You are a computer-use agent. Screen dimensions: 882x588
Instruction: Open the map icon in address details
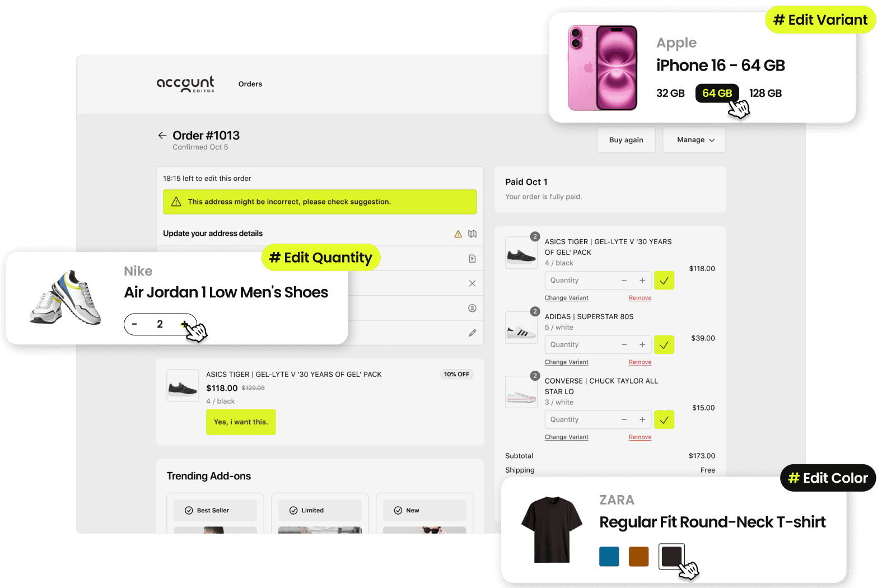click(x=473, y=234)
